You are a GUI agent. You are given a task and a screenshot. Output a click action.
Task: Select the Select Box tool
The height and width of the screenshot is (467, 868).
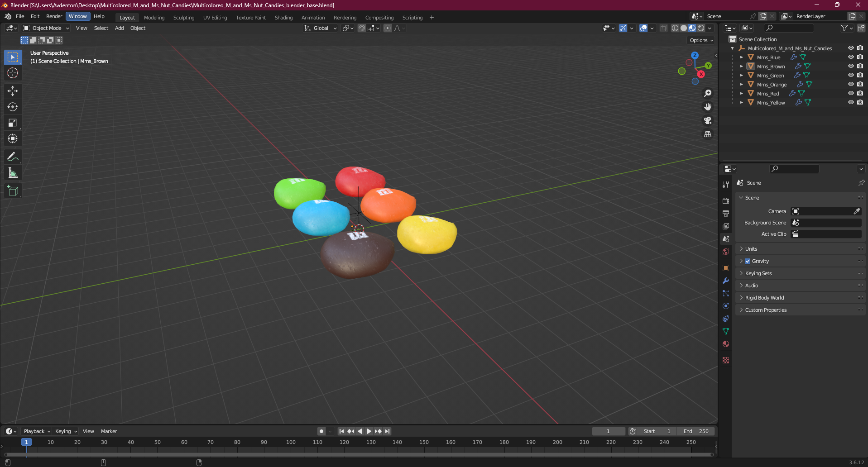pos(13,57)
